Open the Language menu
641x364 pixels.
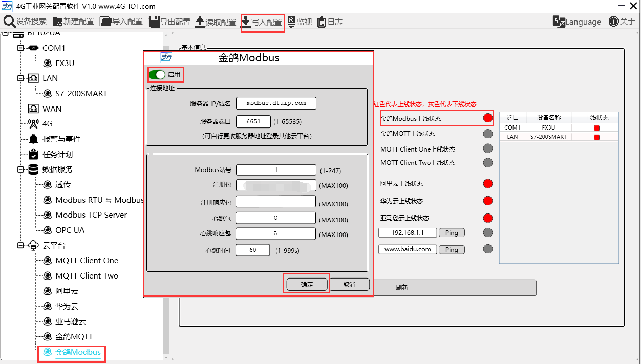(577, 22)
